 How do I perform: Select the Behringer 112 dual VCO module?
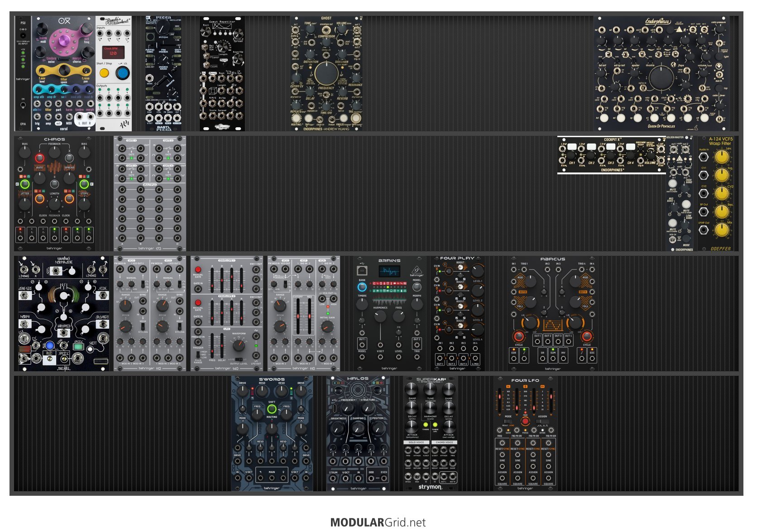point(150,314)
